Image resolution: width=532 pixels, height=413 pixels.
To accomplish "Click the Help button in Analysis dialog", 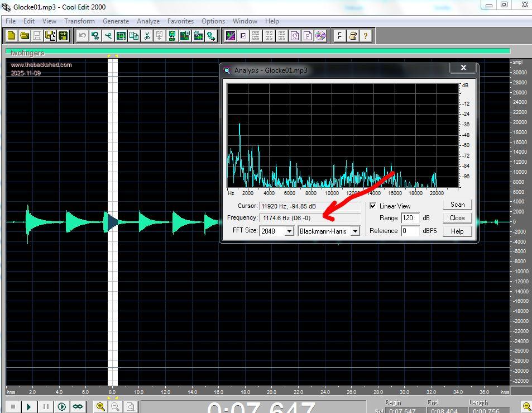I will click(x=457, y=231).
